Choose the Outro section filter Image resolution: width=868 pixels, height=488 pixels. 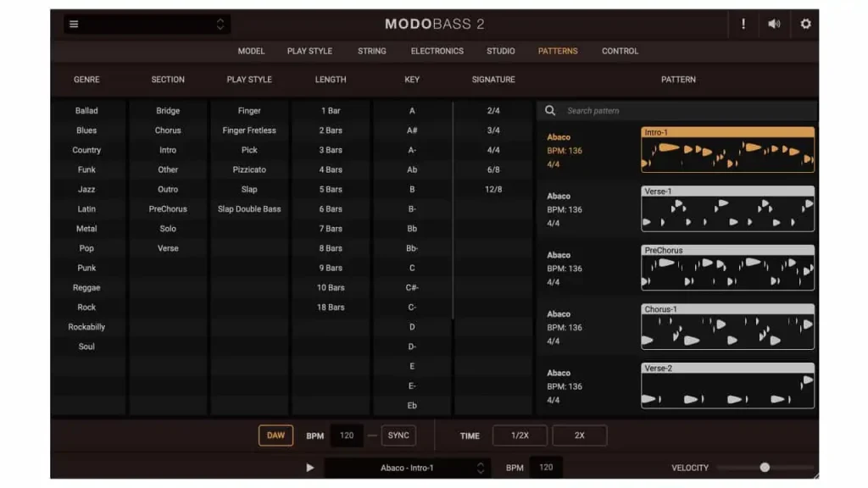168,189
